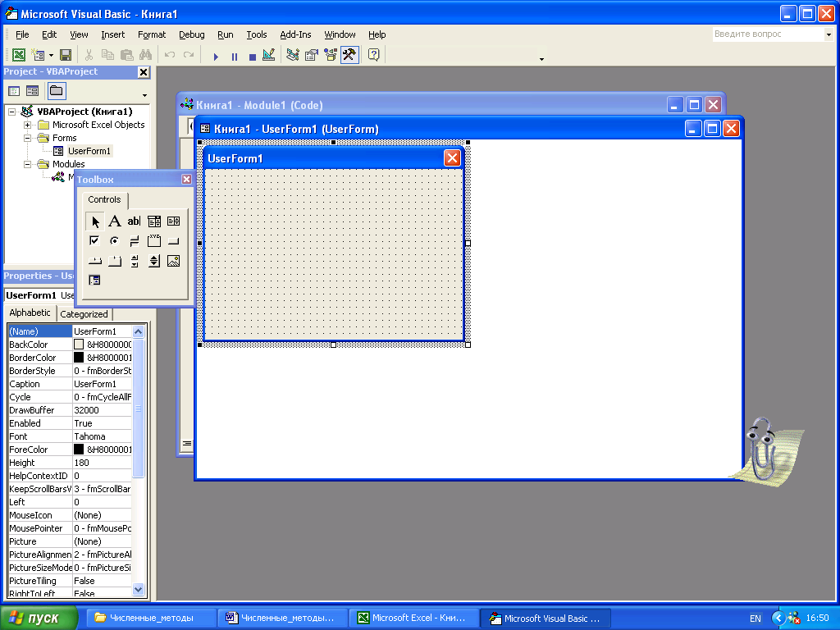Open the Insert UserForm dropdown arrow
840x630 pixels.
coord(51,55)
